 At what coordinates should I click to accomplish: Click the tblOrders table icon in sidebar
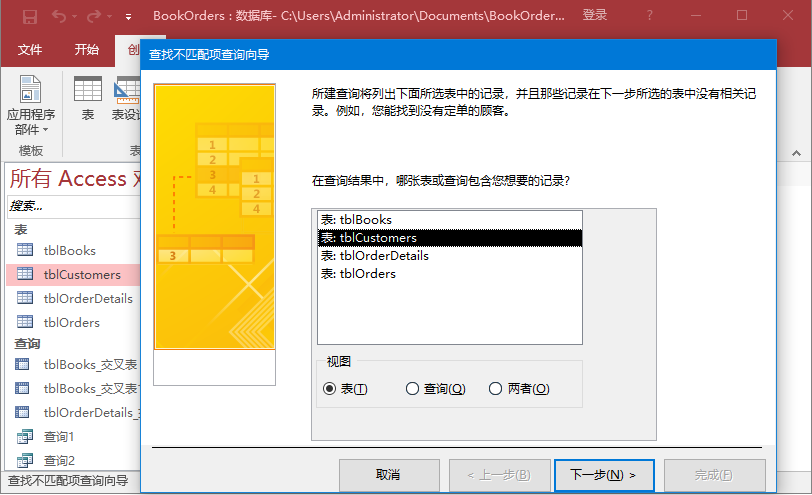point(25,323)
